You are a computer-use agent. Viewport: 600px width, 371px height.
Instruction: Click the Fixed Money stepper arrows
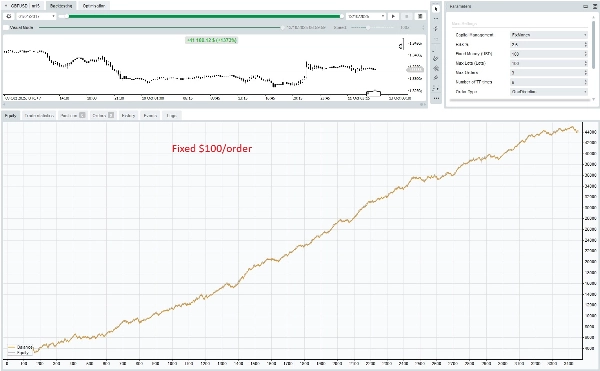click(x=585, y=54)
